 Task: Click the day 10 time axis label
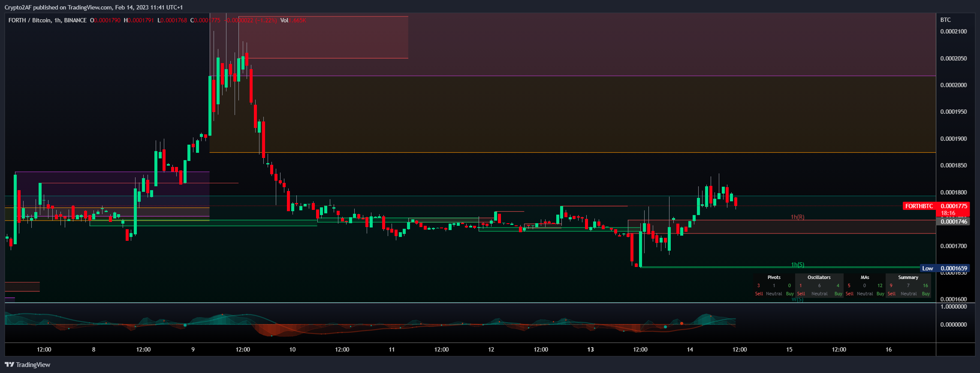pyautogui.click(x=292, y=349)
